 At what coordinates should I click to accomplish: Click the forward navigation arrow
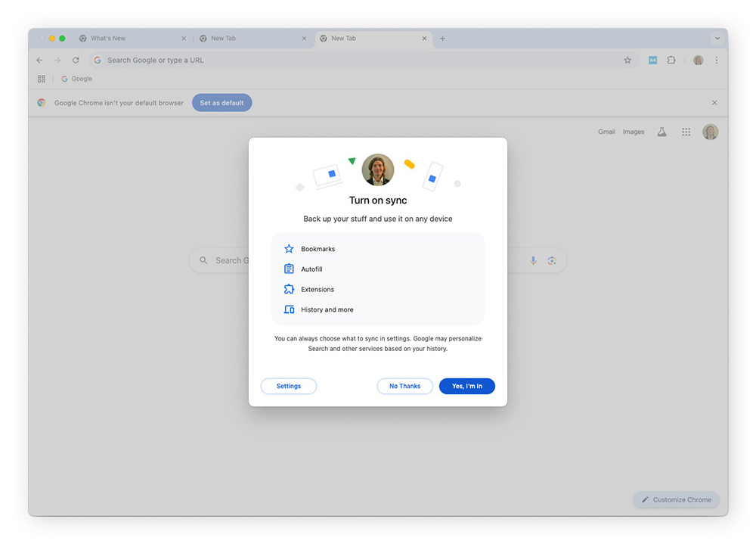[57, 61]
